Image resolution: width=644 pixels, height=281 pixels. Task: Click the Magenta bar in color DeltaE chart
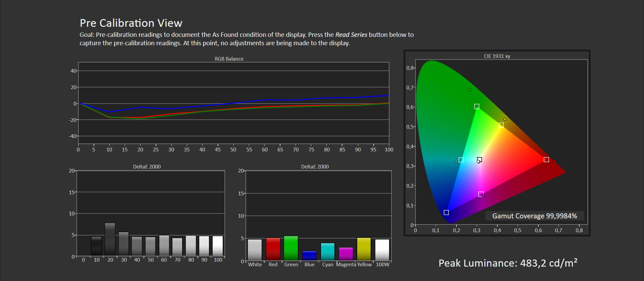click(x=346, y=254)
